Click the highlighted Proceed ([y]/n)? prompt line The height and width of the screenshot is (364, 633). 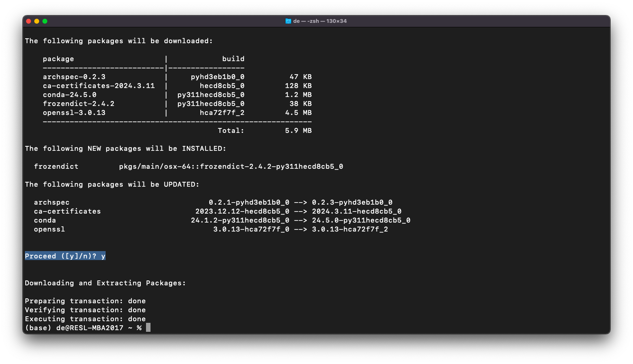(x=65, y=256)
